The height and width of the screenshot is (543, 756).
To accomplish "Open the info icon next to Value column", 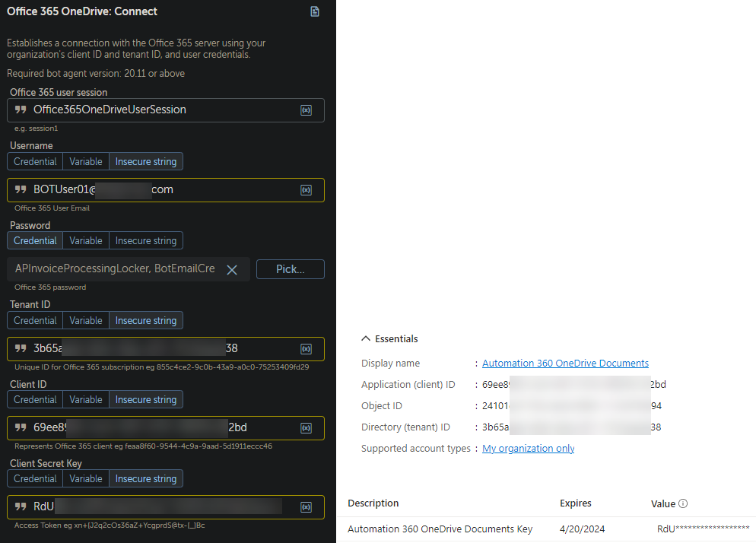I will [683, 503].
